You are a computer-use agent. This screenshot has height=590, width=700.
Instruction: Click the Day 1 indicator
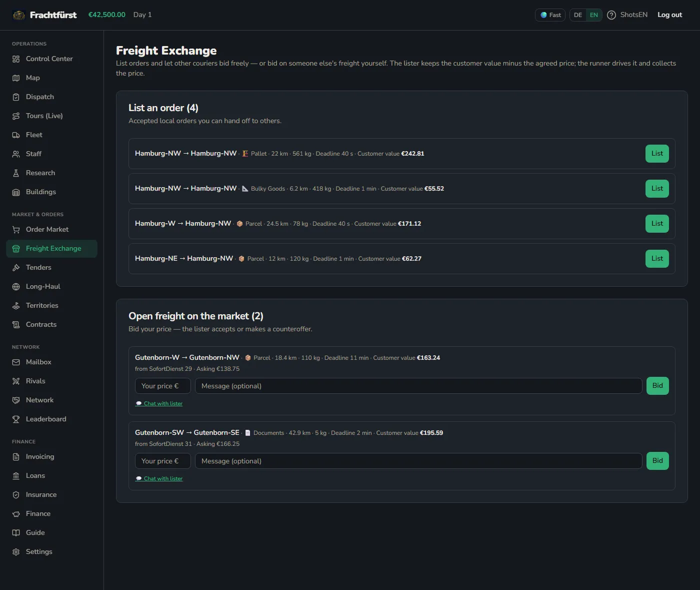(x=142, y=15)
